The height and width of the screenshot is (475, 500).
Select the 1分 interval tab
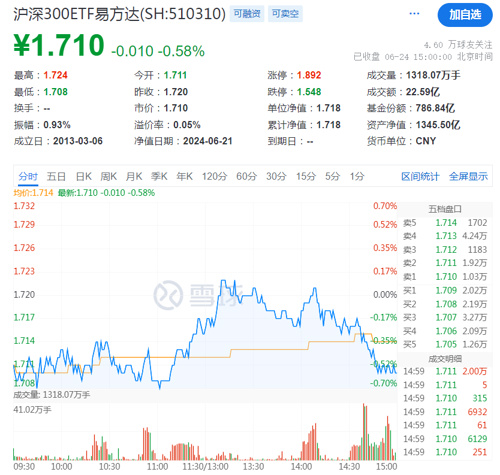(357, 176)
